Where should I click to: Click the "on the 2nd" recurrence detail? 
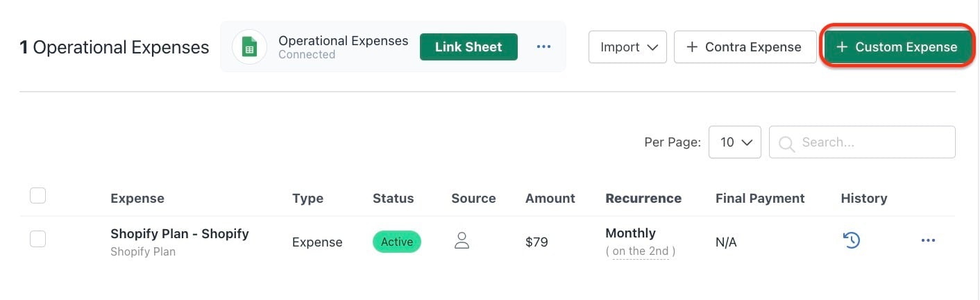pyautogui.click(x=641, y=251)
